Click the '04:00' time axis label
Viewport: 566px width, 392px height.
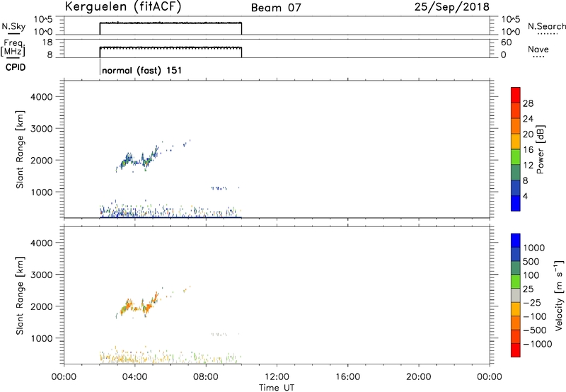[x=134, y=377]
